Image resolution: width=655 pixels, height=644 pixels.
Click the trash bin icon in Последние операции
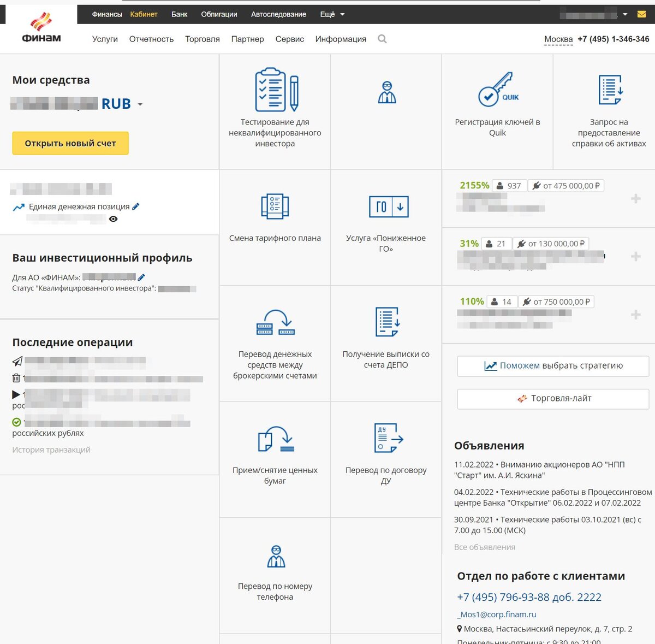click(x=16, y=377)
